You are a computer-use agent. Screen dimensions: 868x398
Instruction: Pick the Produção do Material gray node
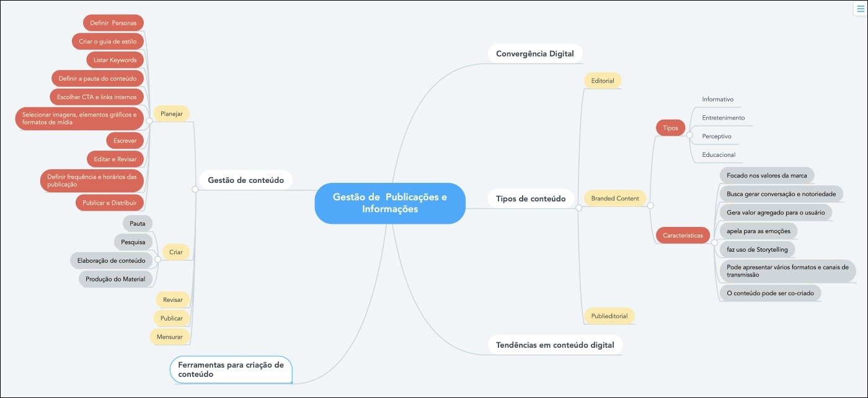[115, 279]
